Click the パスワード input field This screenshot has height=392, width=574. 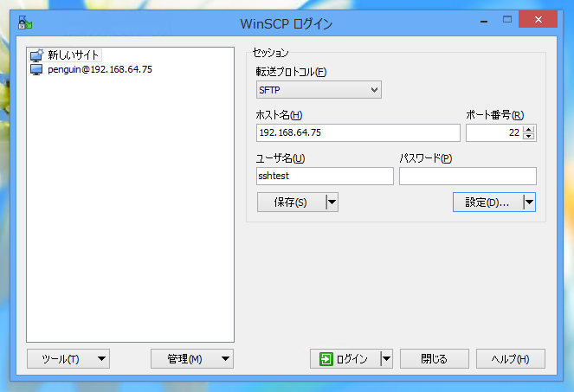point(468,176)
